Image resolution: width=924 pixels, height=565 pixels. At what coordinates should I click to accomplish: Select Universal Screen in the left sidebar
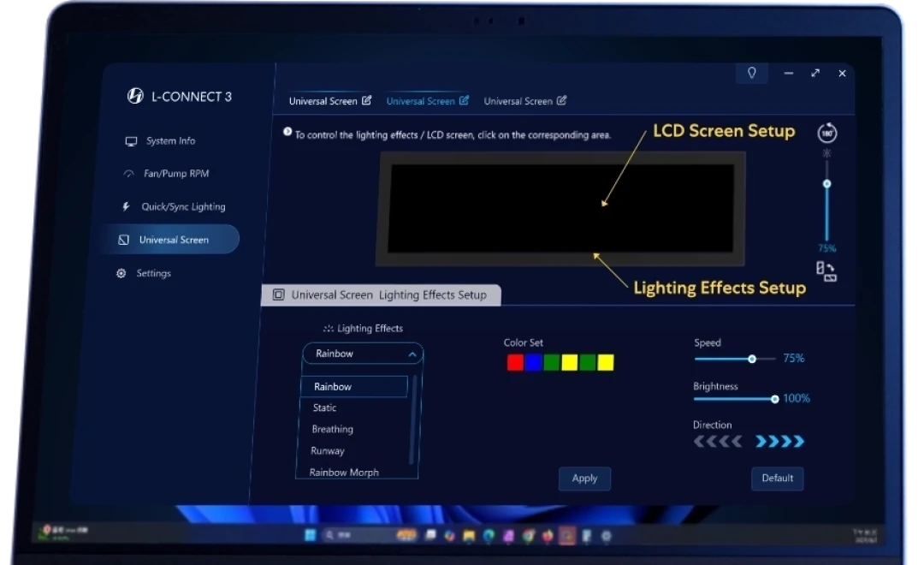171,240
